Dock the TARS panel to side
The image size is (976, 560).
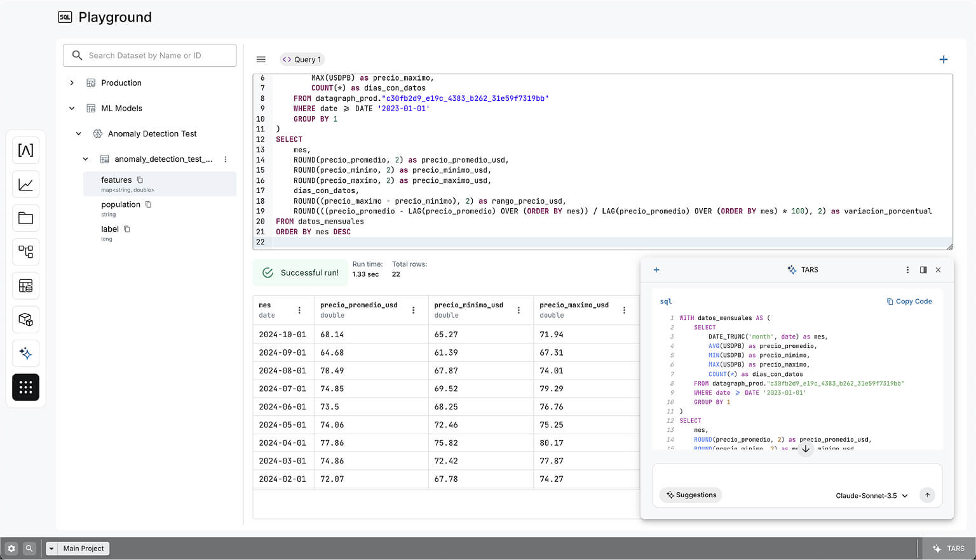coord(923,270)
